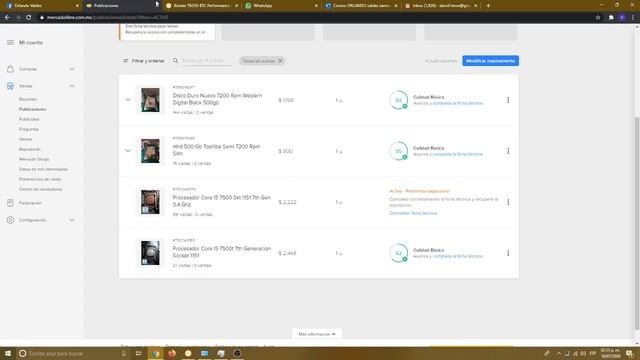
Task: Open the hamburger menu beside Mi cuenta
Action: (10, 42)
